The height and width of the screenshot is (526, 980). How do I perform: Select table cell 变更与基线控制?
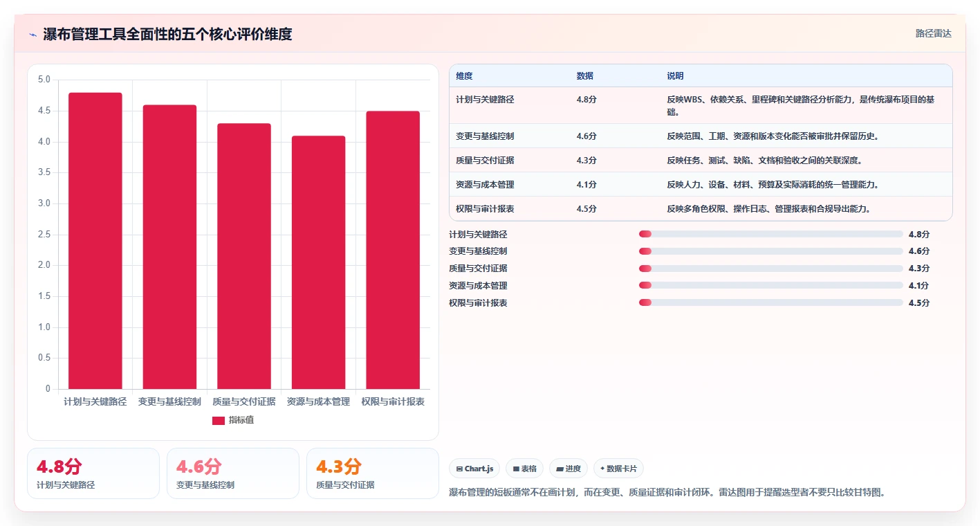tap(485, 136)
